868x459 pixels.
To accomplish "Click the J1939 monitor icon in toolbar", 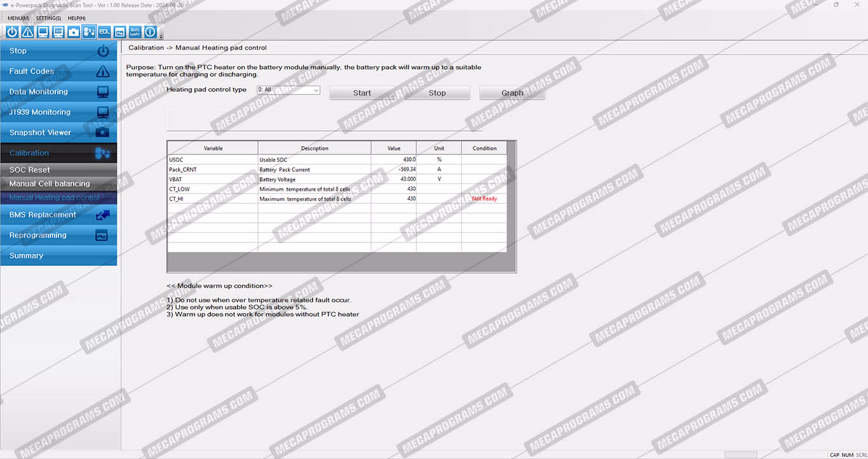I will 58,32.
